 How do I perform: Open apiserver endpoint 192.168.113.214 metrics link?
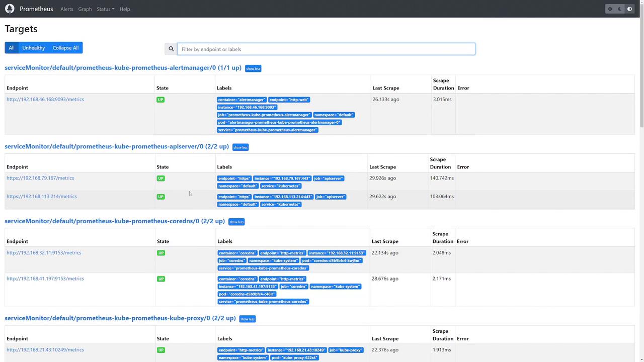tap(42, 197)
